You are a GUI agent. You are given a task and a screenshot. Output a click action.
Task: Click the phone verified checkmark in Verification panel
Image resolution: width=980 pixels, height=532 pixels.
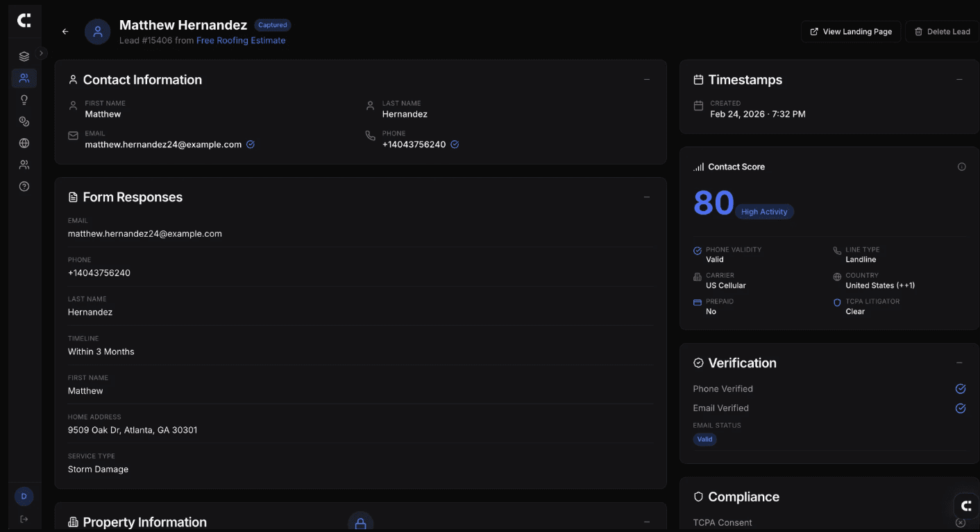pyautogui.click(x=960, y=388)
